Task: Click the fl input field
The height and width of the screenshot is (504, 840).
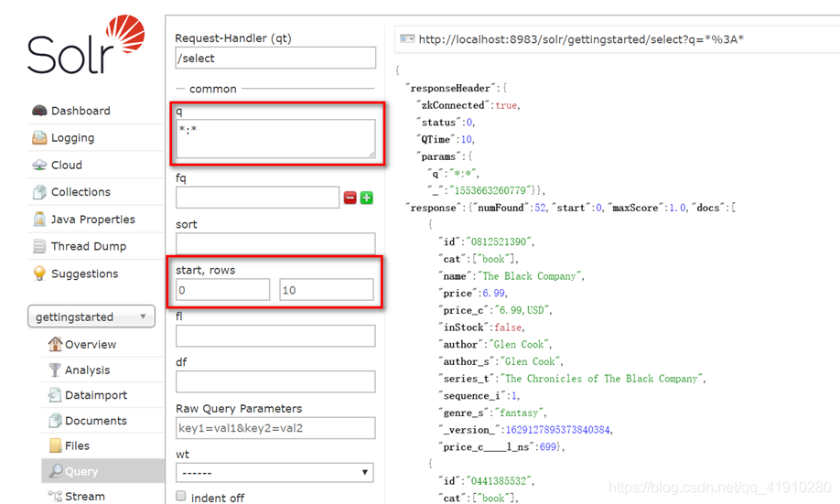Action: (275, 337)
